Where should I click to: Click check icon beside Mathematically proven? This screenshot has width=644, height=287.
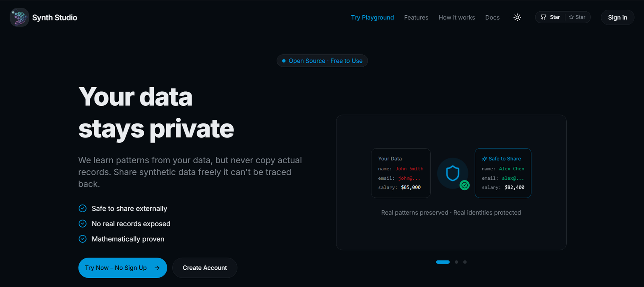(83, 239)
